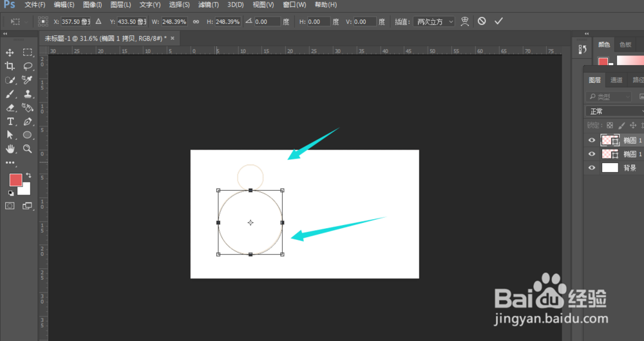644x341 pixels.
Task: Click the rotation angle field 0.00
Action: click(267, 22)
